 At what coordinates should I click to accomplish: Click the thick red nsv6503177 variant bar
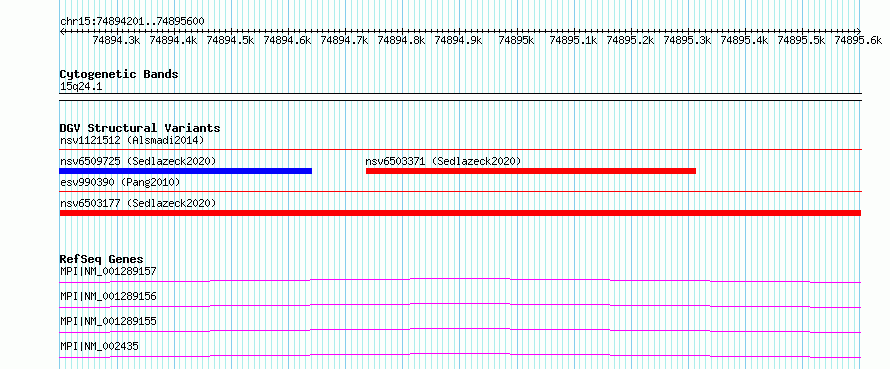tap(460, 213)
